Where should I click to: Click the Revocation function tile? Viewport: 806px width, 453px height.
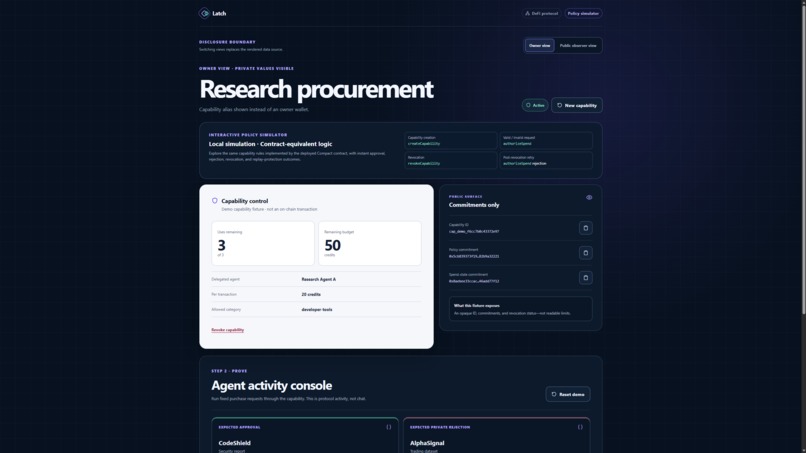(451, 160)
